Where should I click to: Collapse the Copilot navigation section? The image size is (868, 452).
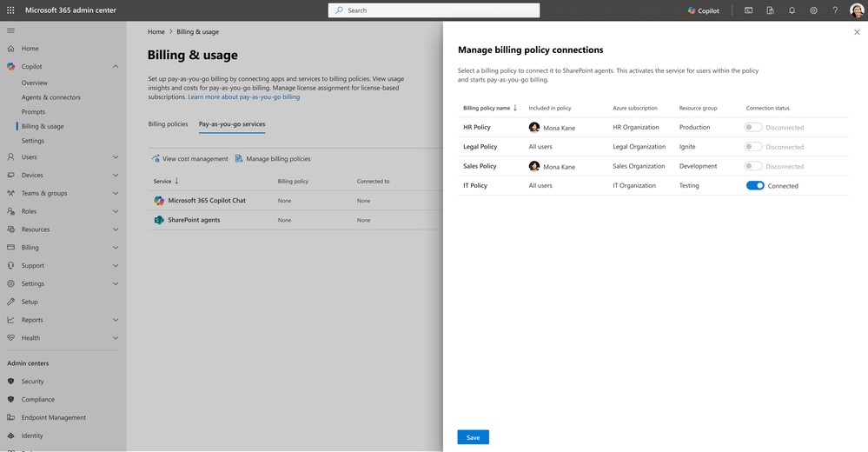pos(116,67)
